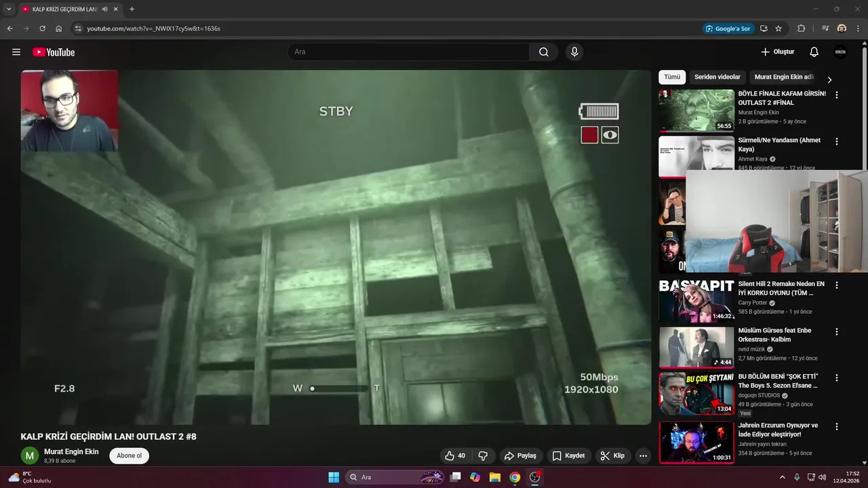Open the Müslüm Gürses Kalbim thumbnail

[696, 347]
